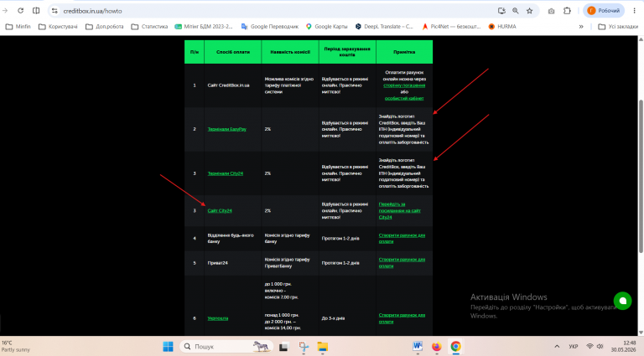Open the Робочий profile button
The width and height of the screenshot is (644, 356).
[604, 11]
